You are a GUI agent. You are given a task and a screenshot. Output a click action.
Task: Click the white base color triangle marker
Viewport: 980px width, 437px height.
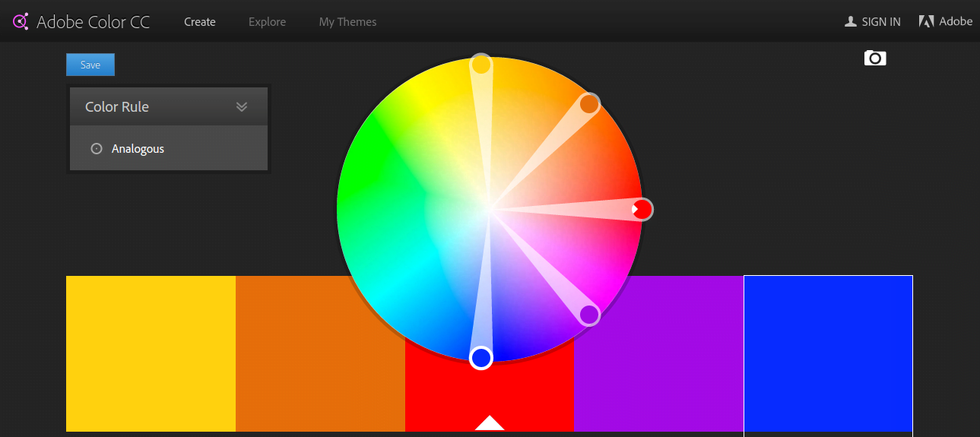pos(490,423)
